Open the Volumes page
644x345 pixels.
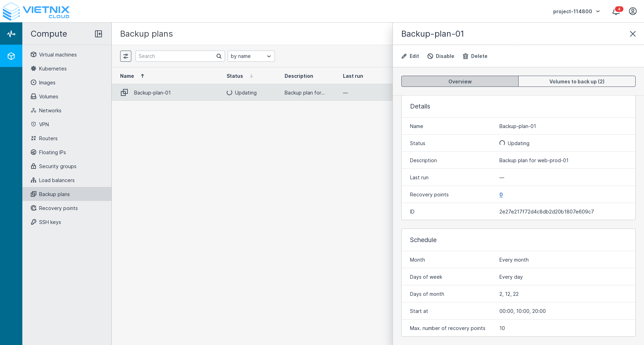[49, 97]
